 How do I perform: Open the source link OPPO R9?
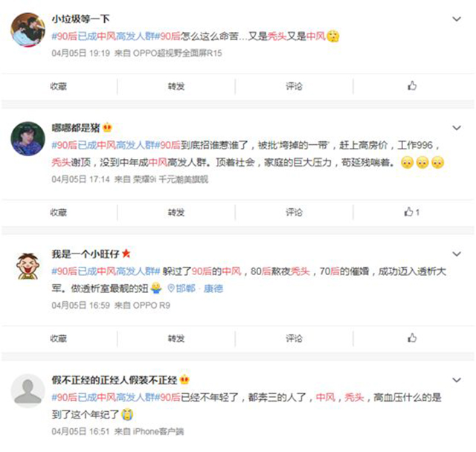click(152, 306)
